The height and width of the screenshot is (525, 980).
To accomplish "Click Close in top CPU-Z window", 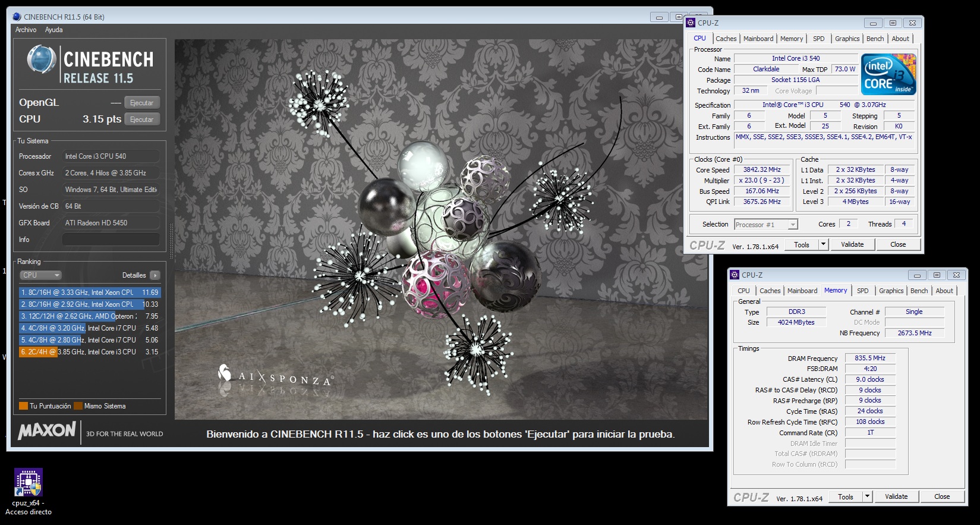I will [x=898, y=244].
